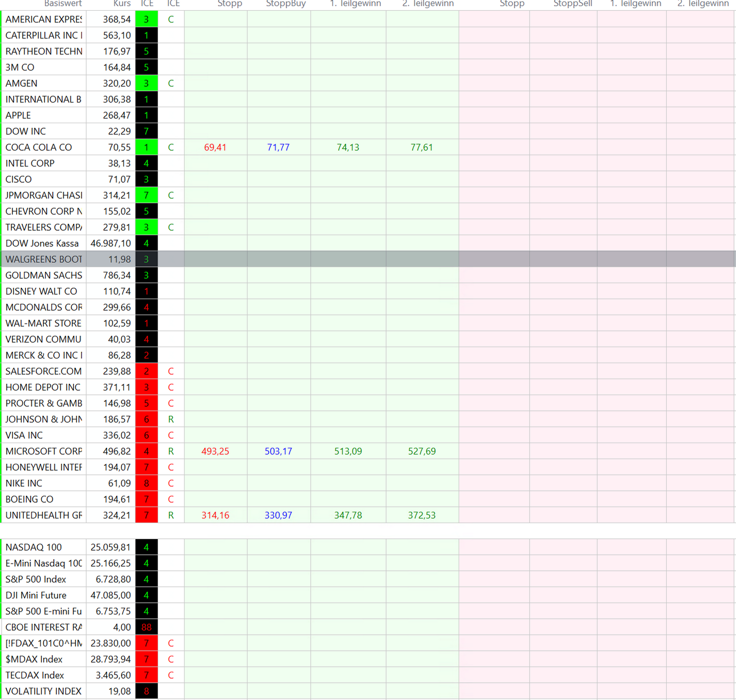Viewport: 736px width, 700px height.
Task: Click the green ICE cell for AMERICAN EXPRESS
Action: pyautogui.click(x=146, y=19)
